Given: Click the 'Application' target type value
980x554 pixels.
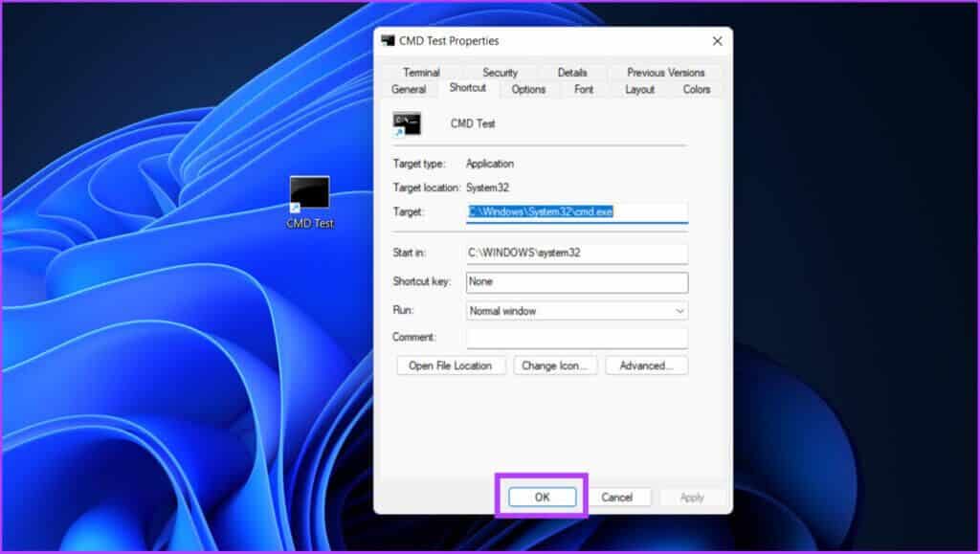Looking at the screenshot, I should pyautogui.click(x=490, y=164).
